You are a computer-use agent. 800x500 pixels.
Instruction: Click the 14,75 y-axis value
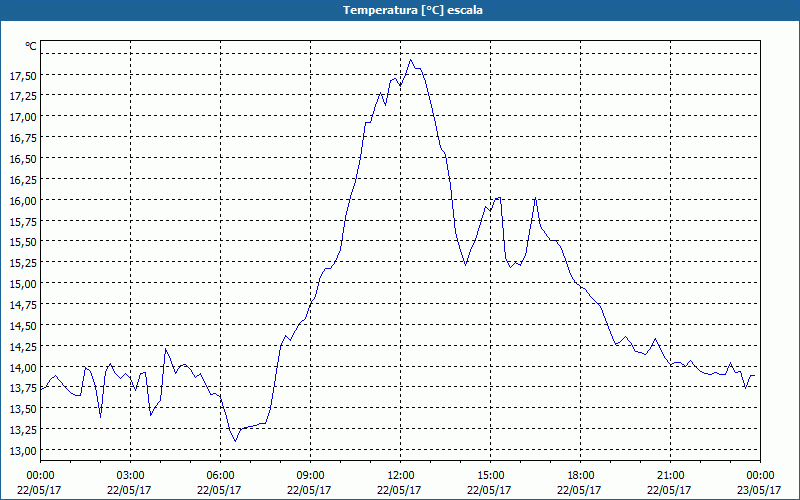(23, 305)
